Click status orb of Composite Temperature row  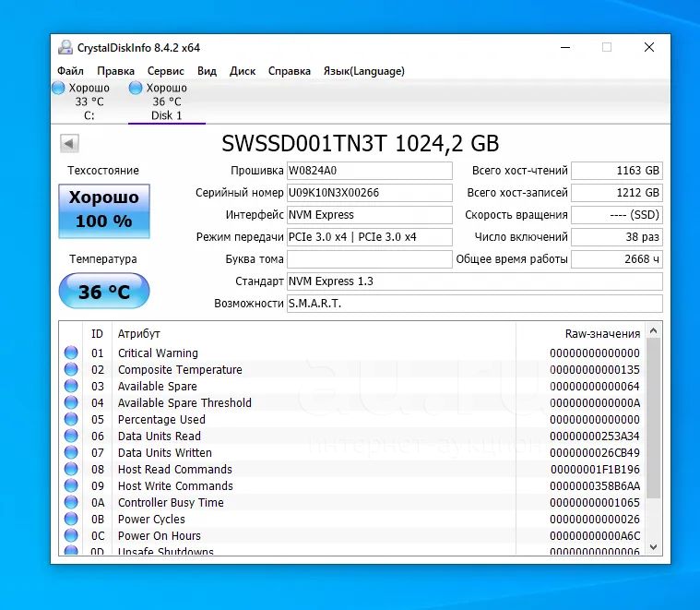[x=71, y=369]
